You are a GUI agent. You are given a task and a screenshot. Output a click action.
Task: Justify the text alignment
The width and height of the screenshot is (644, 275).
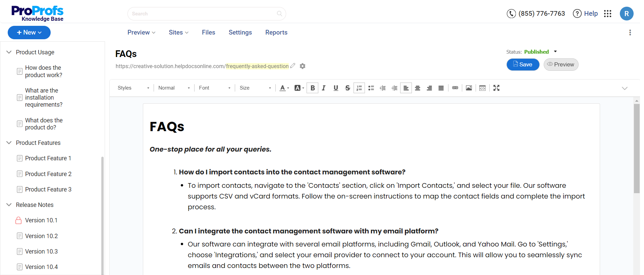(441, 88)
